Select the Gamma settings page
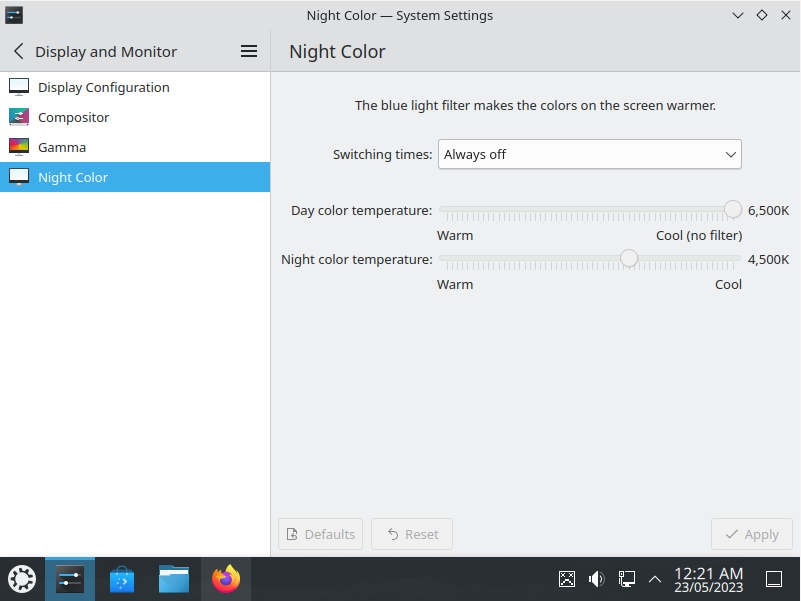Screen dimensions: 801x601 pyautogui.click(x=60, y=147)
